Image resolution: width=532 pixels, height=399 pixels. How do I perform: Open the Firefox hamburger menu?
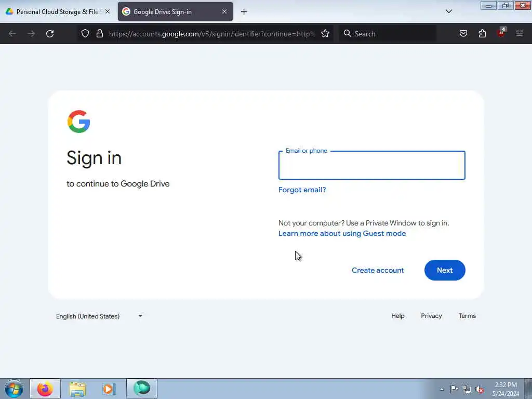(x=520, y=33)
